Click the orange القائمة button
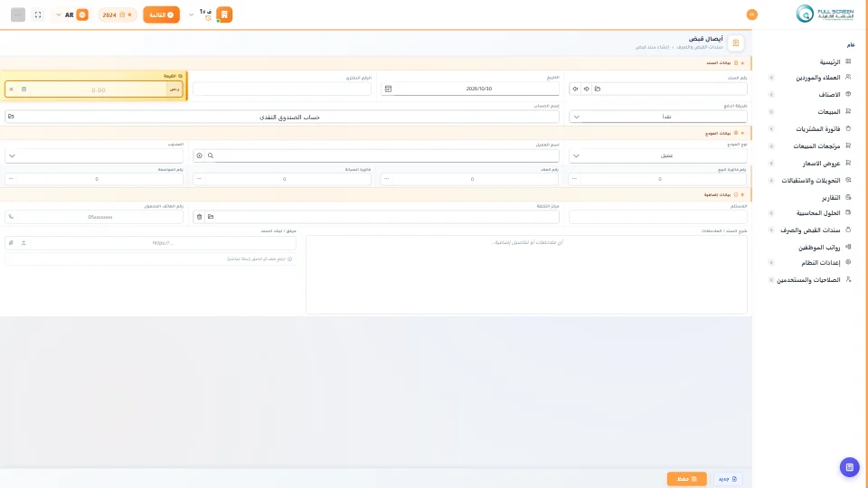Screen dimensions: 868x488 coord(161,15)
